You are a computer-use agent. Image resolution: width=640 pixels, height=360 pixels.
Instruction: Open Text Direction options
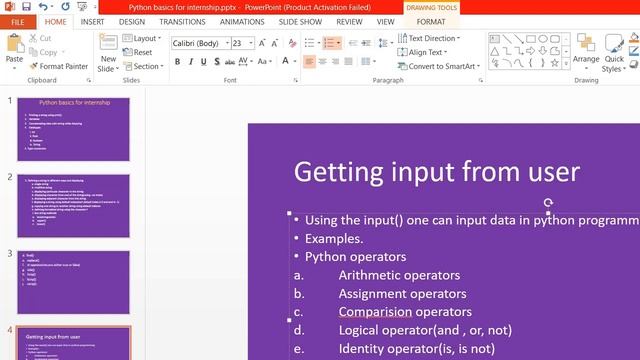[429, 38]
